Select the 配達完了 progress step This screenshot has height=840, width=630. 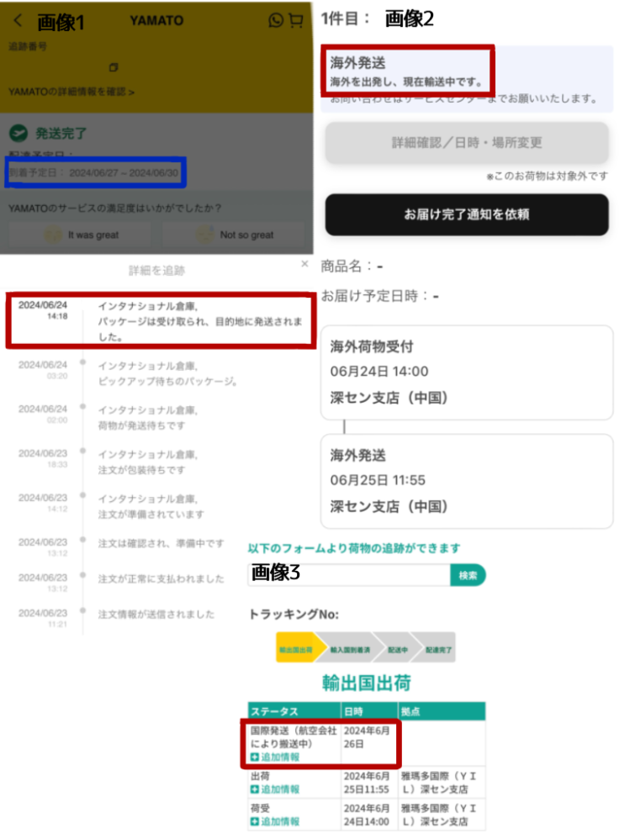[x=437, y=649]
